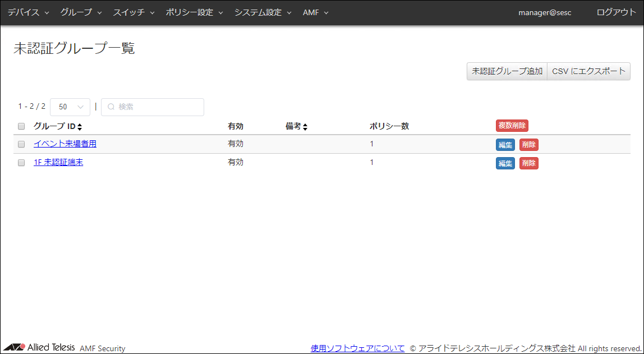Click the 未認証グループ追加 button
The height and width of the screenshot is (354, 644).
pyautogui.click(x=507, y=71)
